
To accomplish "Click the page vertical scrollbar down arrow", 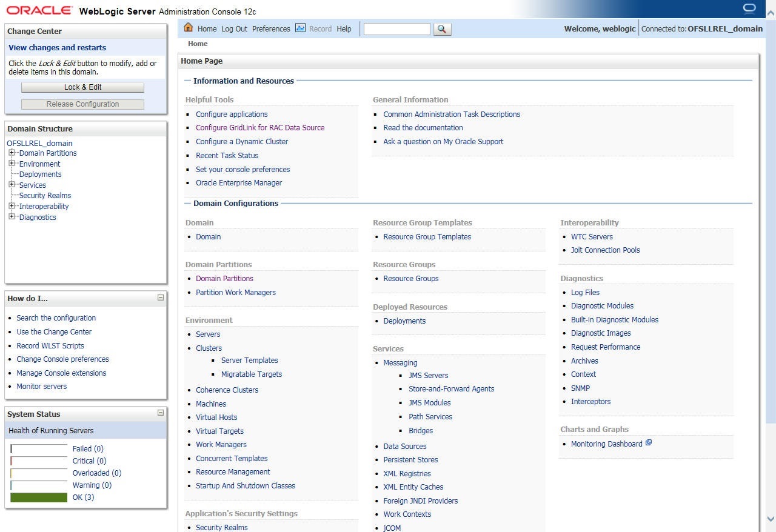I will (771, 519).
